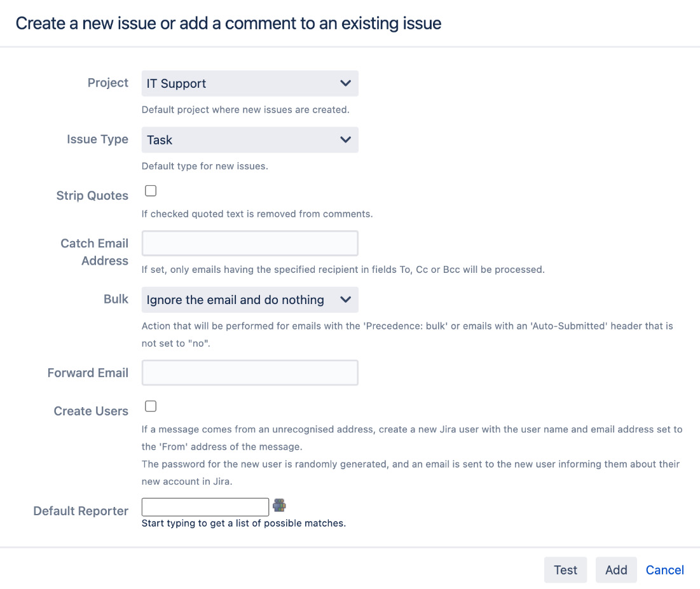Viewport: 700px width, 589px height.
Task: Expand the chevron on the Issue Type selector
Action: coord(345,140)
